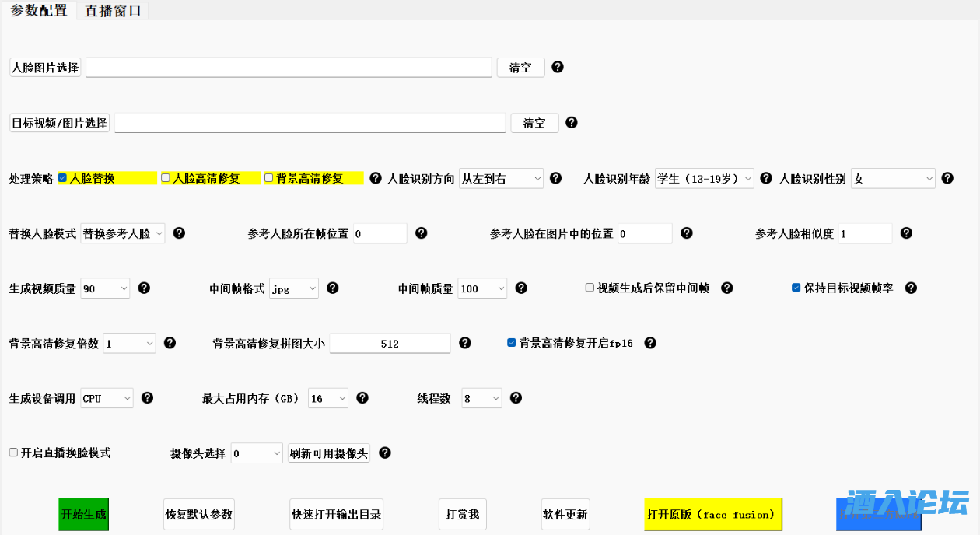
Task: Click help icon next to 线程数 dropdown
Action: [516, 398]
